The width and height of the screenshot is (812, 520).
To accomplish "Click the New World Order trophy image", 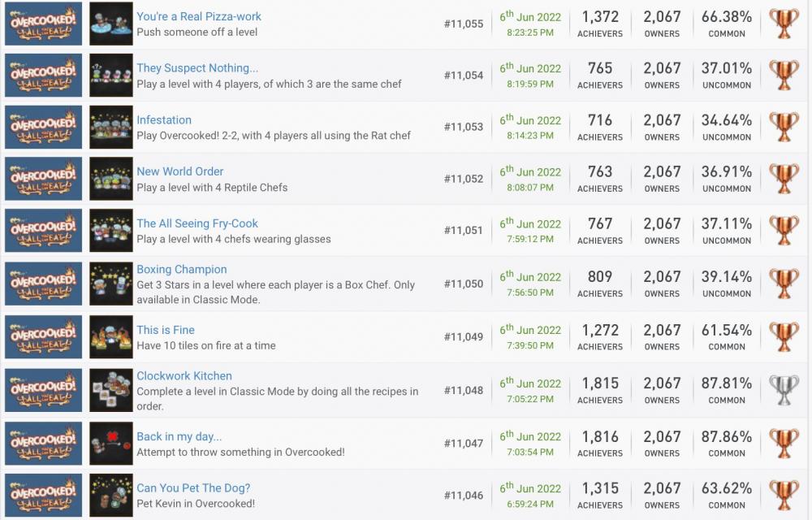I will 111,179.
